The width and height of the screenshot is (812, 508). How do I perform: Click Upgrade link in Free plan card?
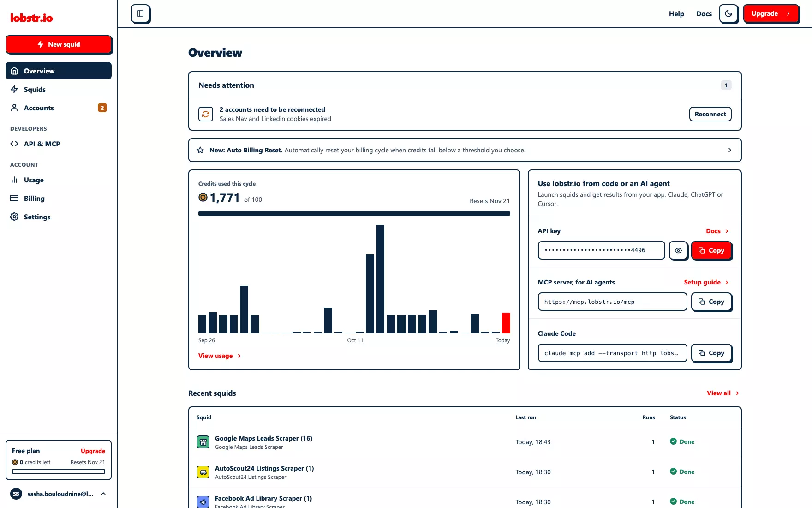coord(93,451)
